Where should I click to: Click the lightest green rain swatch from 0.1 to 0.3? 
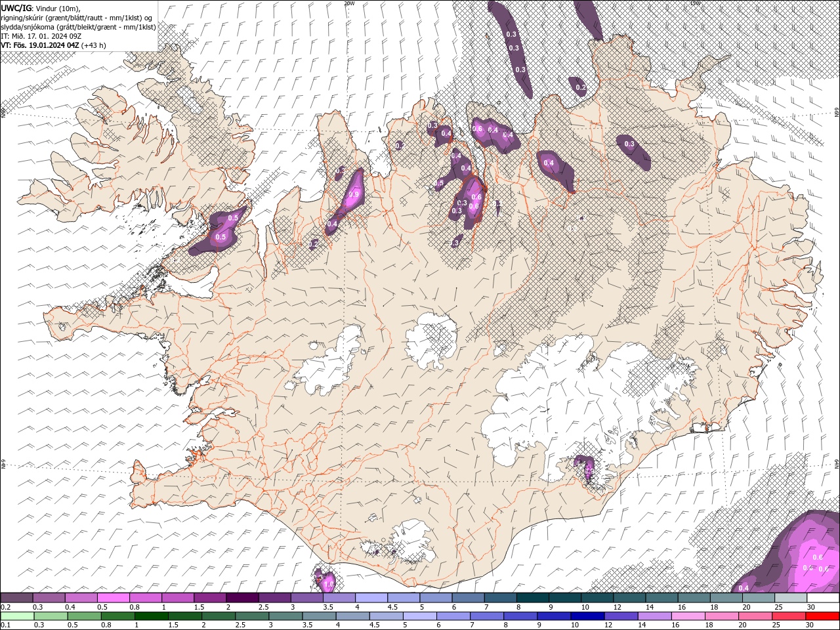click(x=18, y=616)
